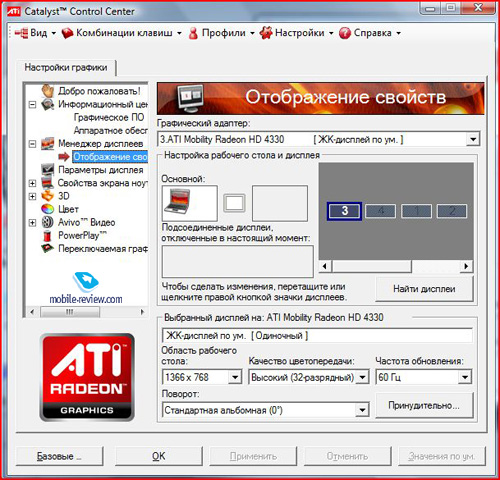Click the Вид toolbar icon
Screen dimensions: 500x480
(22, 33)
